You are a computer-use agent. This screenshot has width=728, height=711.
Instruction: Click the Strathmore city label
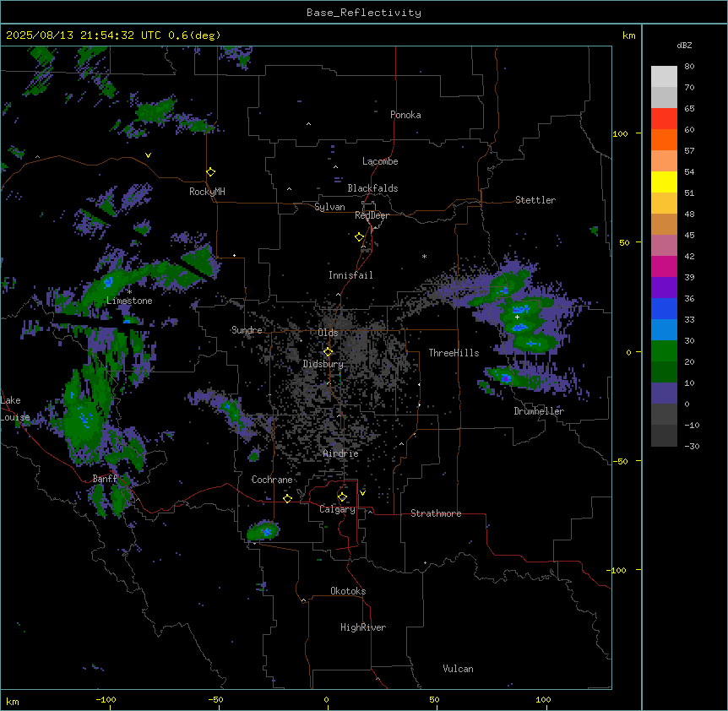pos(436,513)
